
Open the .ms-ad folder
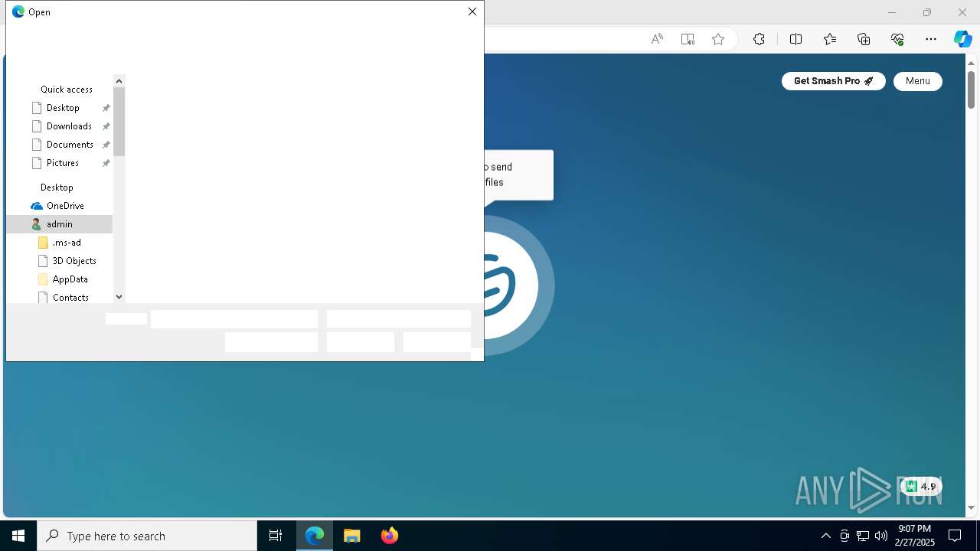coord(67,243)
